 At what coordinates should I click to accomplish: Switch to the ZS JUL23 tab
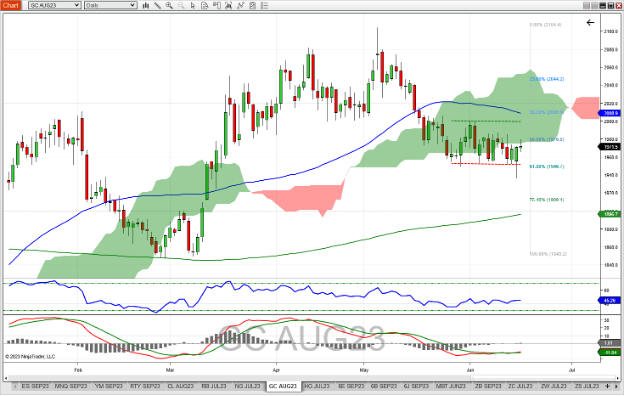pyautogui.click(x=586, y=386)
